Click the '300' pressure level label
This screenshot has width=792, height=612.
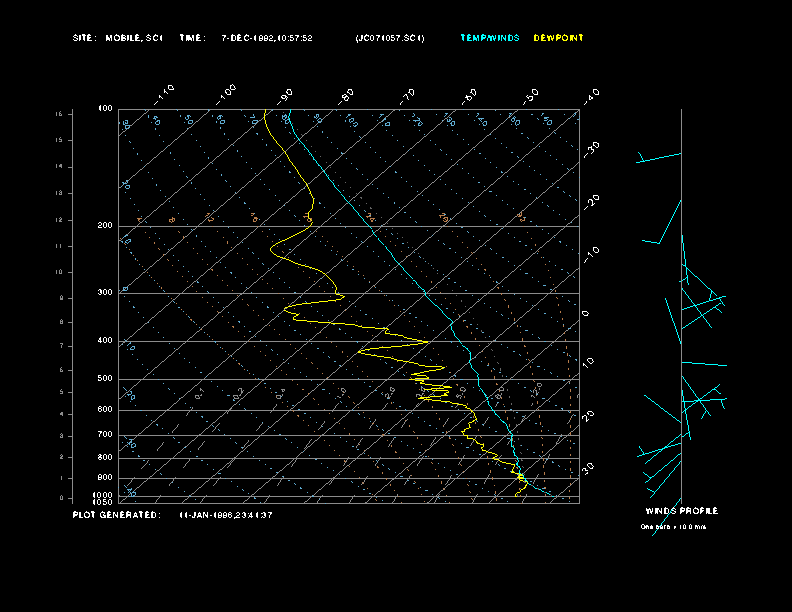(105, 292)
